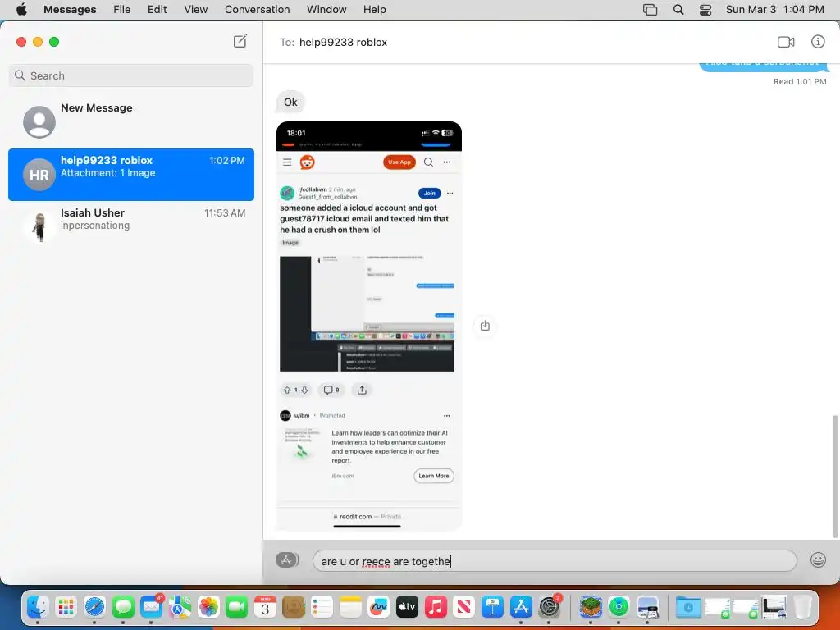Open the View menu
Image resolution: width=840 pixels, height=630 pixels.
(x=195, y=10)
